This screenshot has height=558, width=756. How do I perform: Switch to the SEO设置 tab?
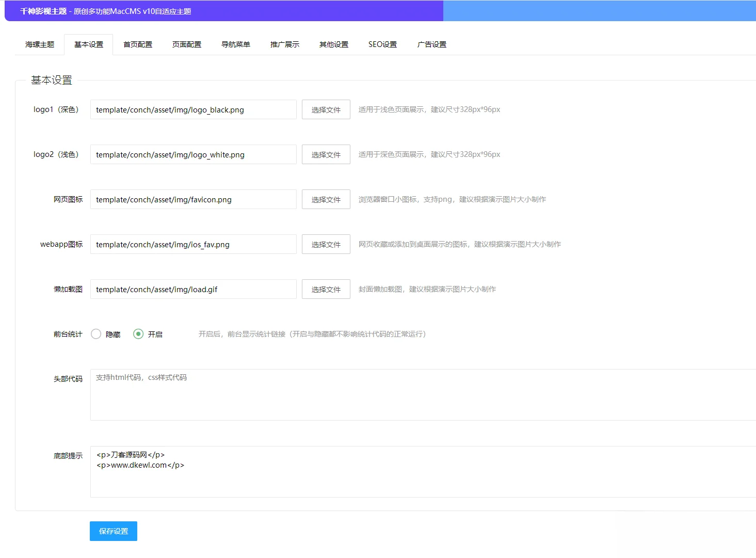(x=382, y=44)
